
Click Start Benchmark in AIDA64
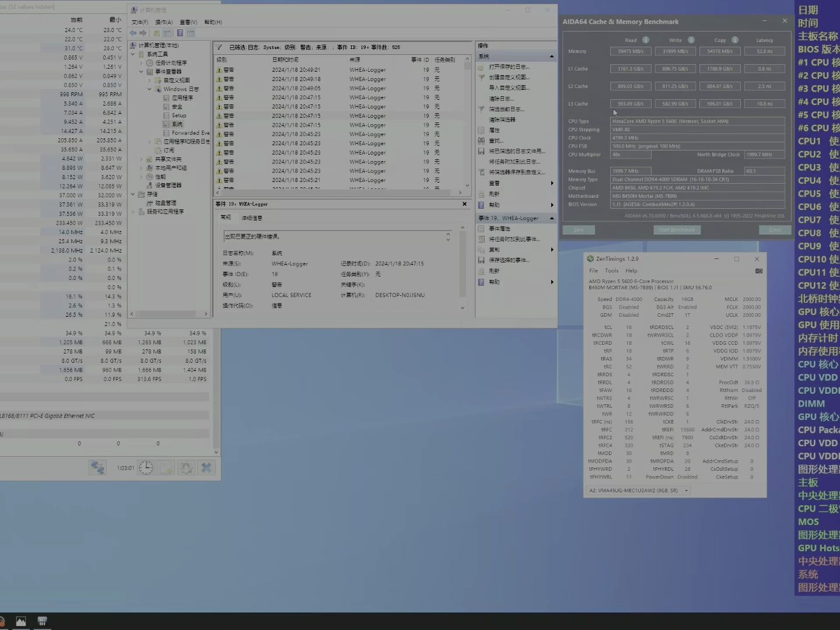(x=677, y=230)
